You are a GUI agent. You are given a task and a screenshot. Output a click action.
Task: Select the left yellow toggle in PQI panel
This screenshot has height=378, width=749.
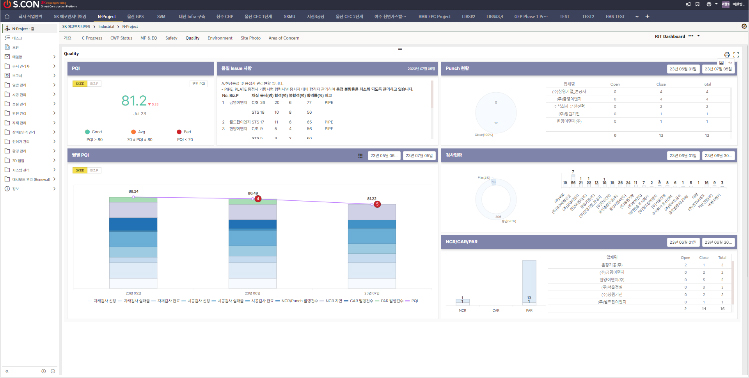(80, 84)
